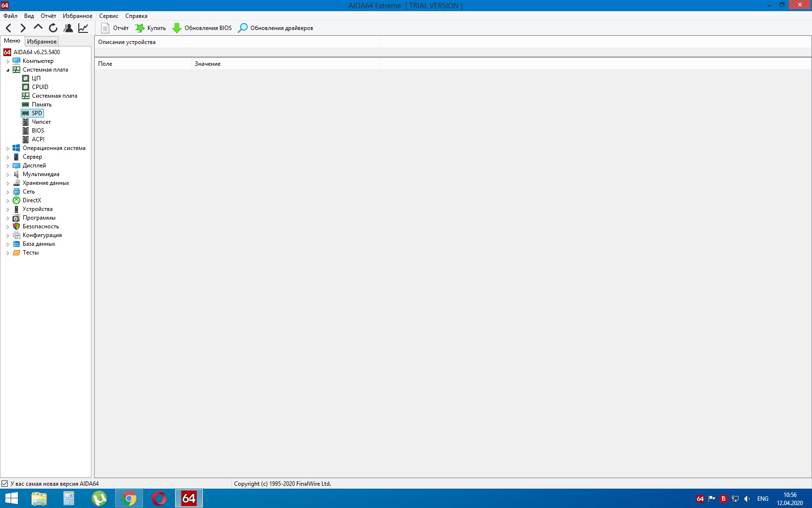The width and height of the screenshot is (812, 508).
Task: Expand the Мультимедиа tree node
Action: (8, 175)
